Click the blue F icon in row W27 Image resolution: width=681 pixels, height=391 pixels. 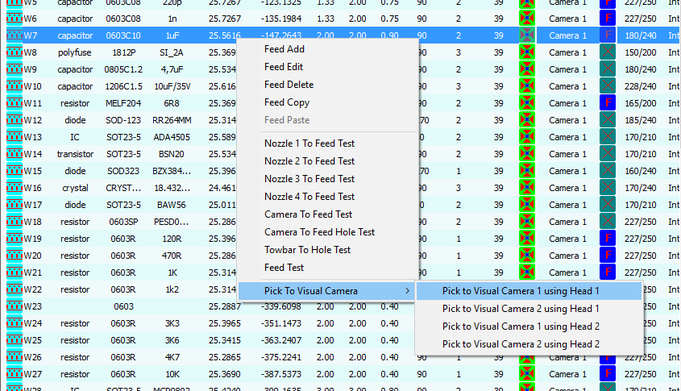pyautogui.click(x=608, y=374)
